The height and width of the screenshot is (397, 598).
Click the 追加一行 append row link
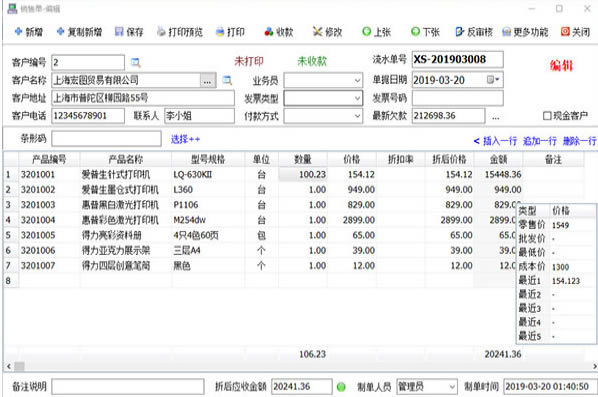(540, 141)
